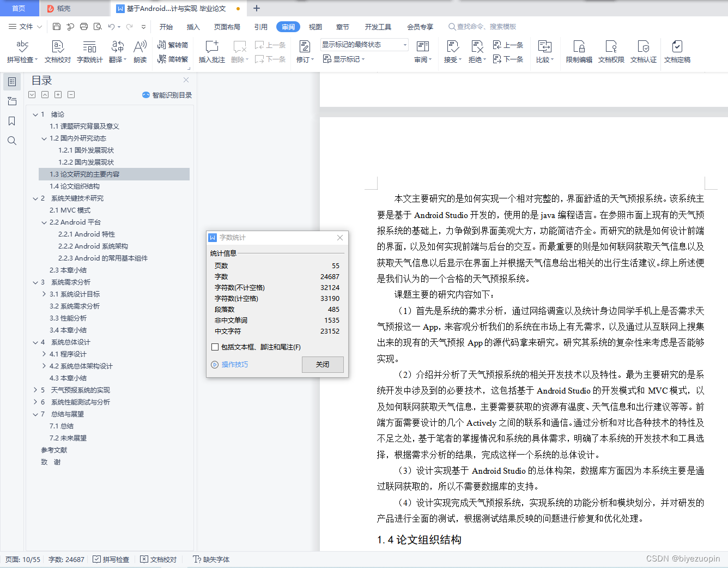Close the 目录 navigation pane
This screenshot has height=568, width=728.
[186, 80]
